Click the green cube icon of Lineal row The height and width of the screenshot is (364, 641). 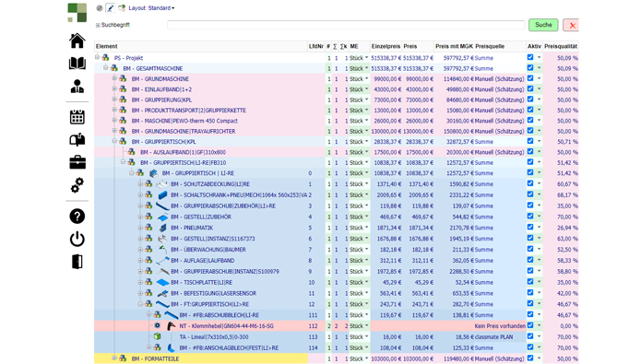pyautogui.click(x=157, y=336)
